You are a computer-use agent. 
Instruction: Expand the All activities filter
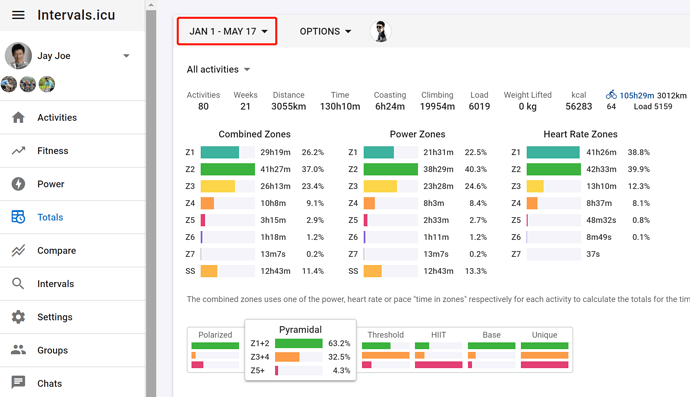pyautogui.click(x=218, y=70)
